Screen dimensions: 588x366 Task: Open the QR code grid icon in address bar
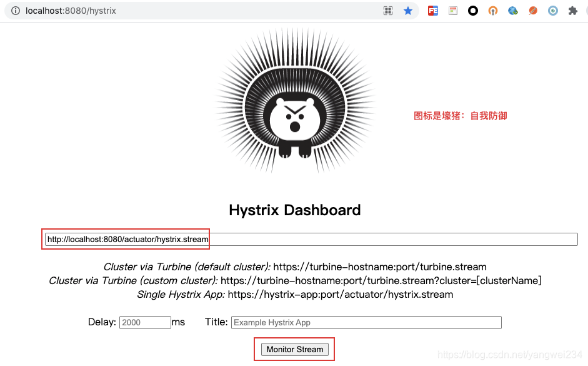[388, 11]
